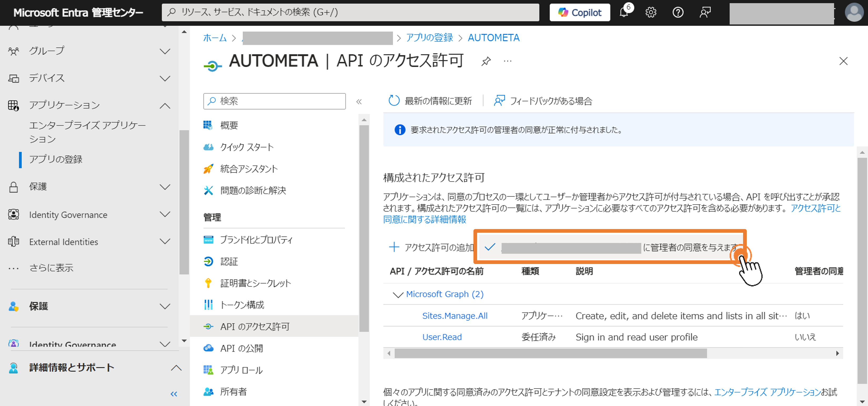Collapse 詳細情報とサポート section
Image resolution: width=868 pixels, height=406 pixels.
(176, 368)
